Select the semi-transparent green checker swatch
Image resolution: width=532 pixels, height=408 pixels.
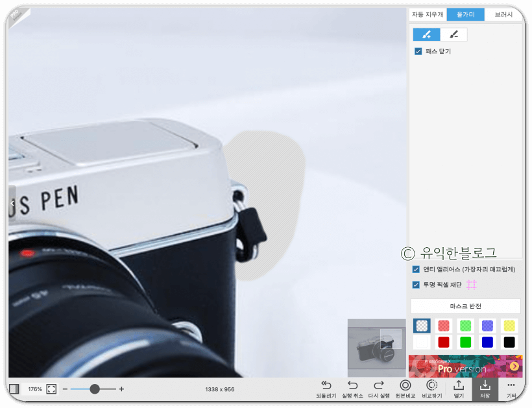(466, 326)
